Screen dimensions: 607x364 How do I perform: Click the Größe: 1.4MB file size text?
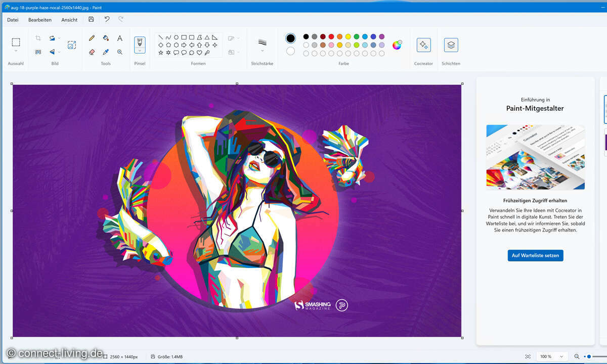[x=170, y=357]
